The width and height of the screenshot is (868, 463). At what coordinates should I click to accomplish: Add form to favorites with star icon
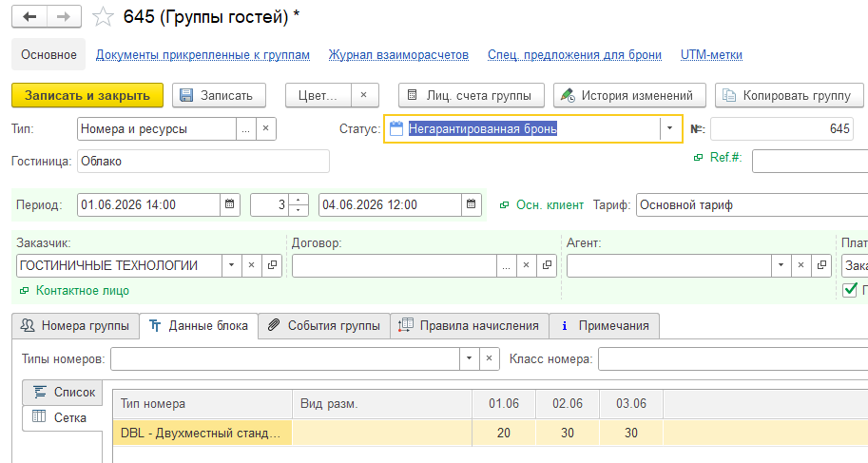[x=103, y=16]
